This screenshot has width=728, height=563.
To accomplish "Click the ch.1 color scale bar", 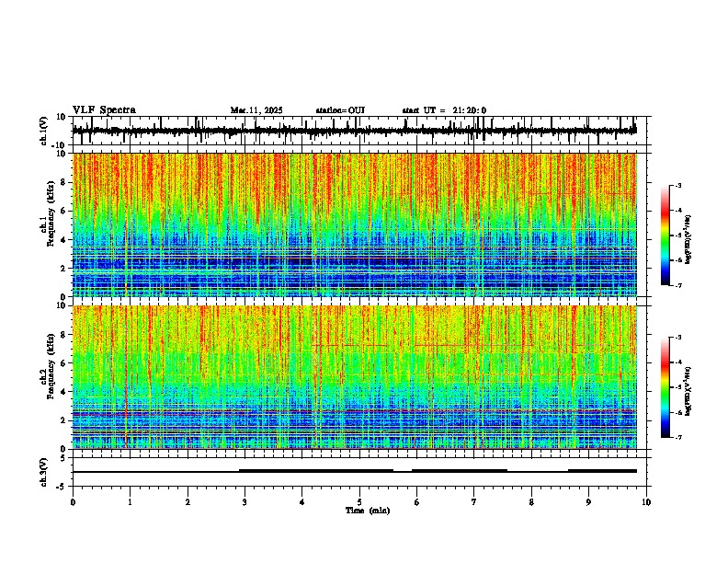I will pos(665,236).
